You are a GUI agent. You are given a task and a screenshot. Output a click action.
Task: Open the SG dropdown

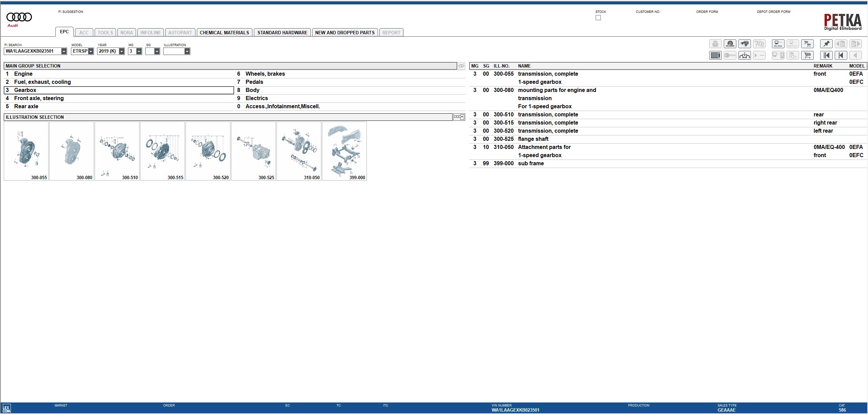[157, 51]
